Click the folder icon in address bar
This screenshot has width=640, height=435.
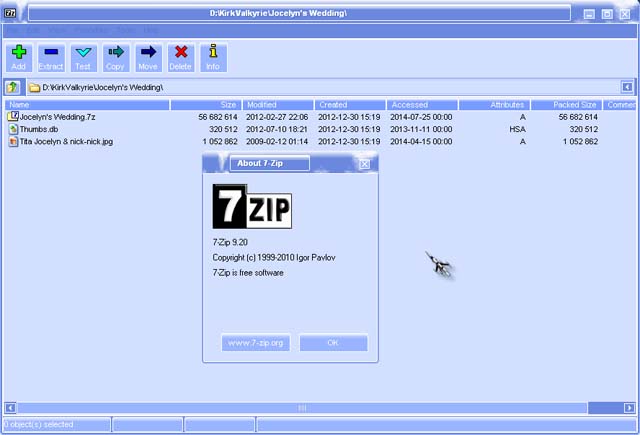pyautogui.click(x=35, y=88)
